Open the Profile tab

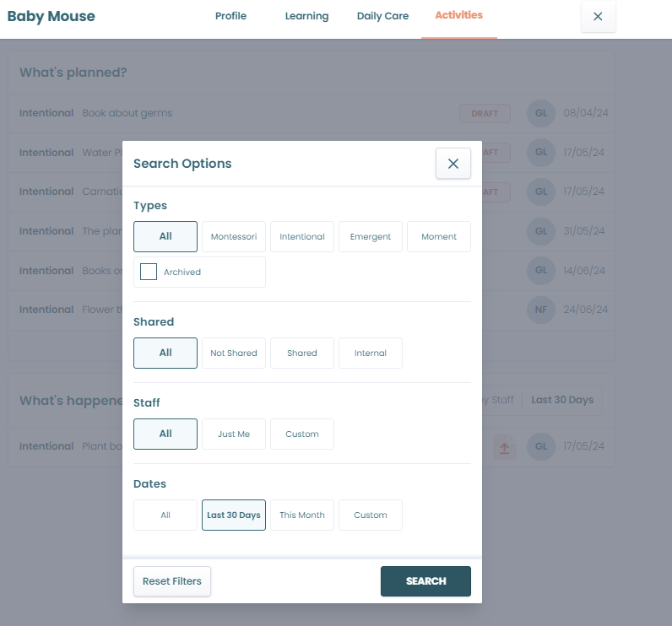tap(230, 16)
